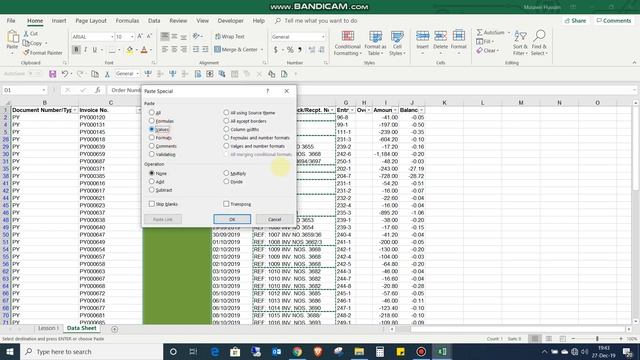Switch to the Data ribbon tab
The image size is (640, 360).
(154, 20)
